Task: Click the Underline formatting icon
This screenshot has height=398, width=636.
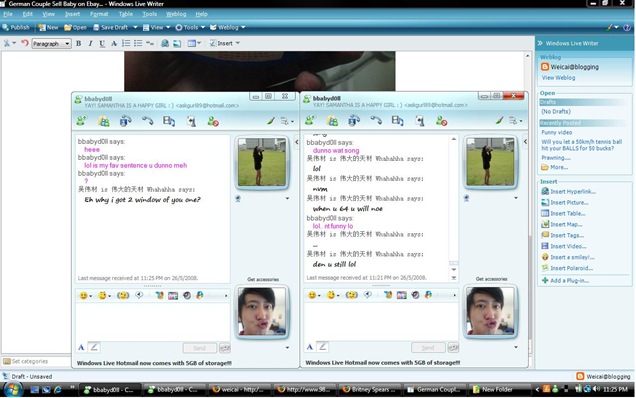Action: [102, 43]
